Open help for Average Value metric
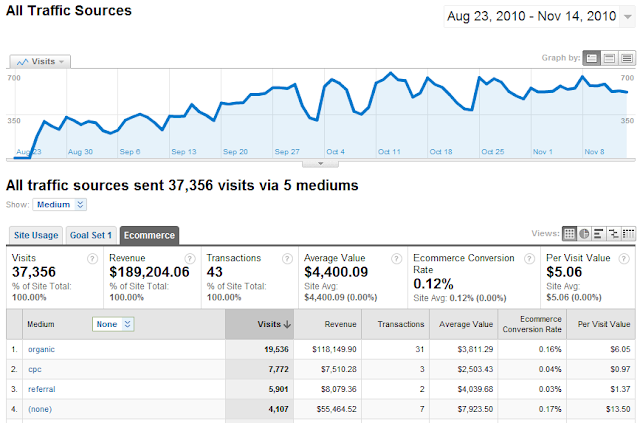Screen dimensions: 640x423 pyautogui.click(x=396, y=258)
